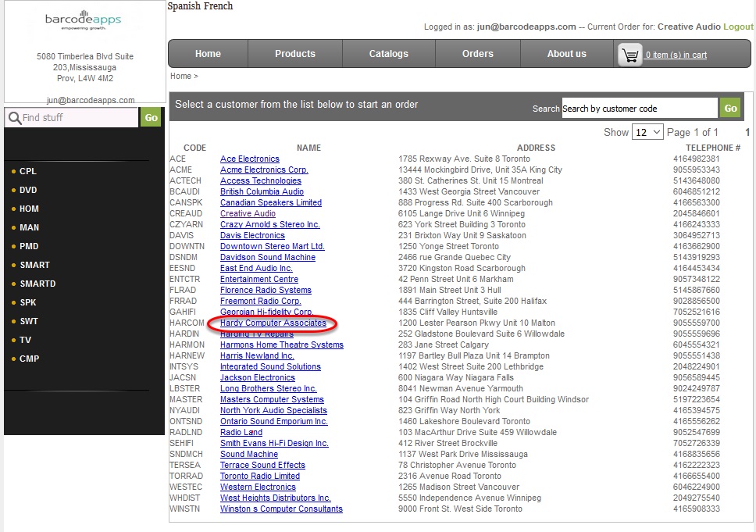Choose customer Crazy Arnold s Stereo Inc.
Screen dimensions: 756x532
click(270, 224)
